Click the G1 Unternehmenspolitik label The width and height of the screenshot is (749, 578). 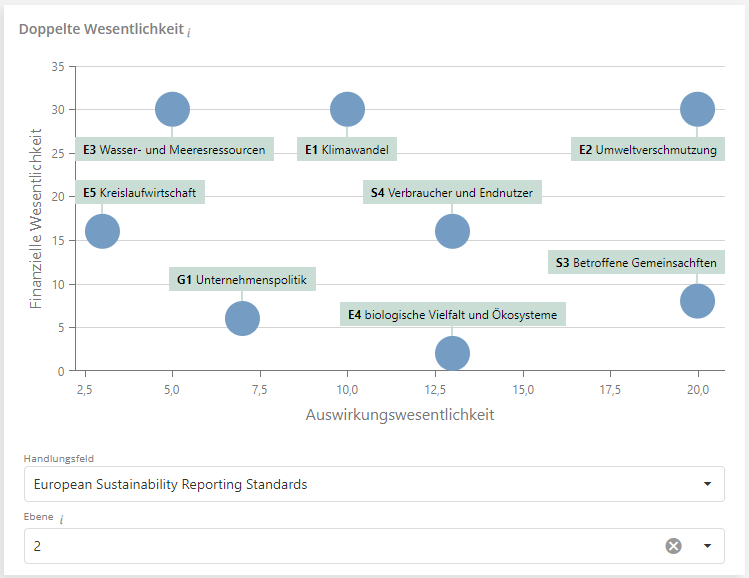tap(242, 280)
